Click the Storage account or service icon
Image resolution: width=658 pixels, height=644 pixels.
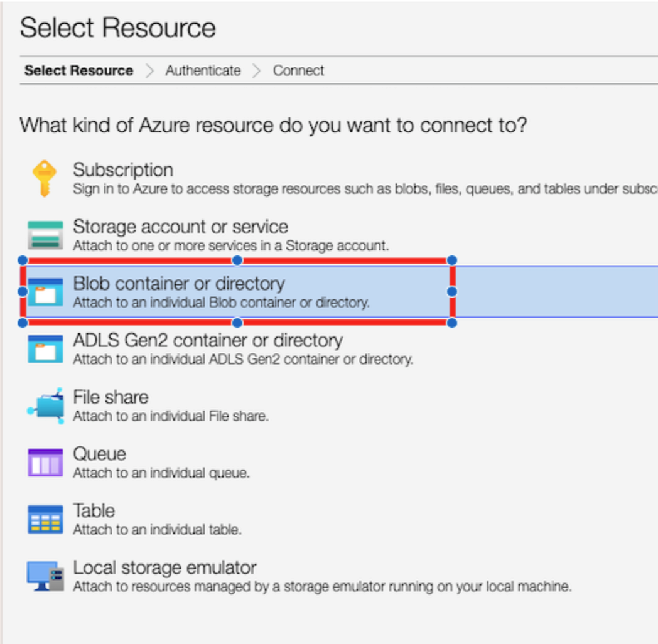pyautogui.click(x=45, y=235)
